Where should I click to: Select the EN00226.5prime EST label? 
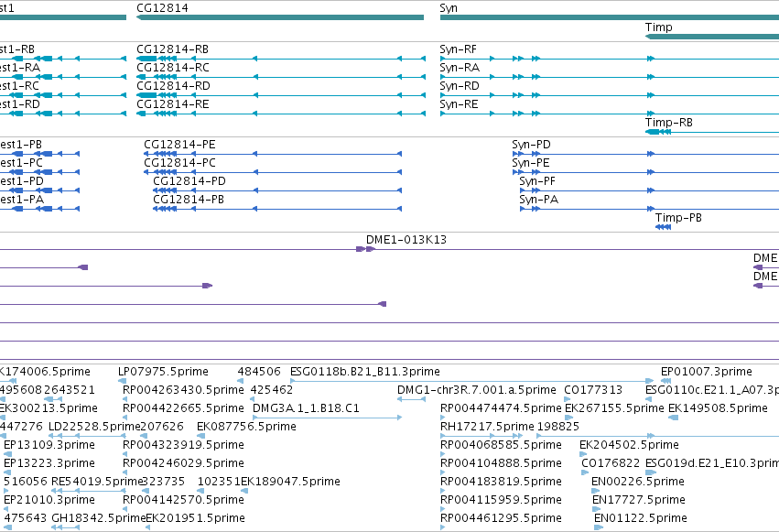point(638,482)
